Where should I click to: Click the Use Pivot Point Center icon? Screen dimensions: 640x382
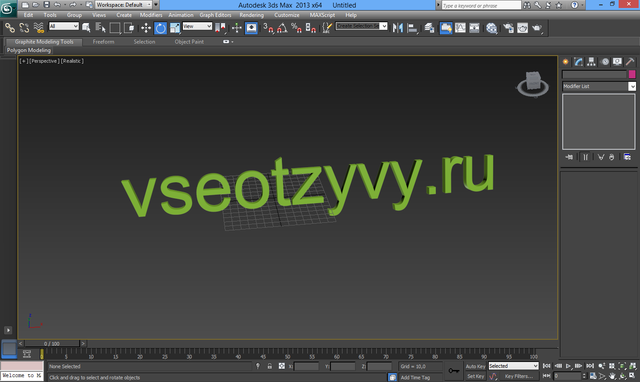pyautogui.click(x=220, y=28)
